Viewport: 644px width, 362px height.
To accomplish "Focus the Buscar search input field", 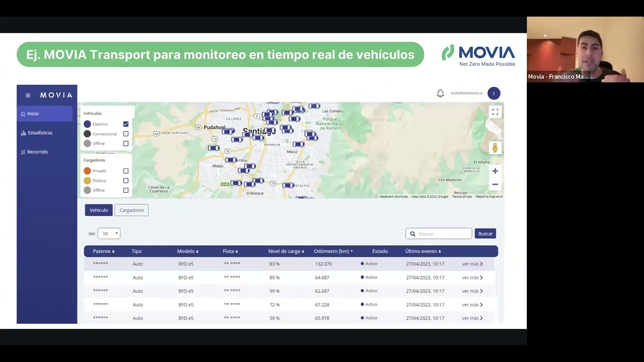I will [439, 234].
